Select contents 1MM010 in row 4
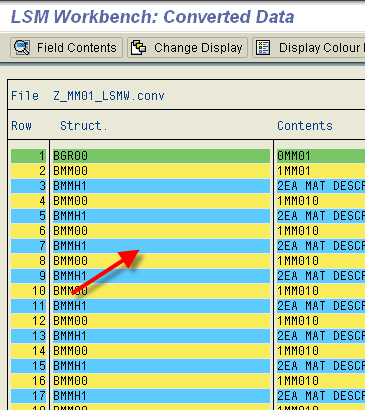Viewport: 365px width, 410px height. pos(321,201)
